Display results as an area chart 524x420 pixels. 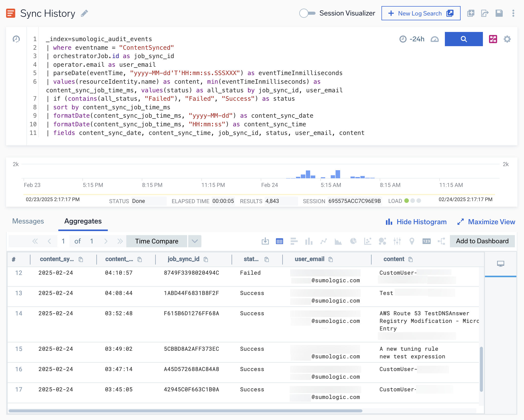click(338, 241)
